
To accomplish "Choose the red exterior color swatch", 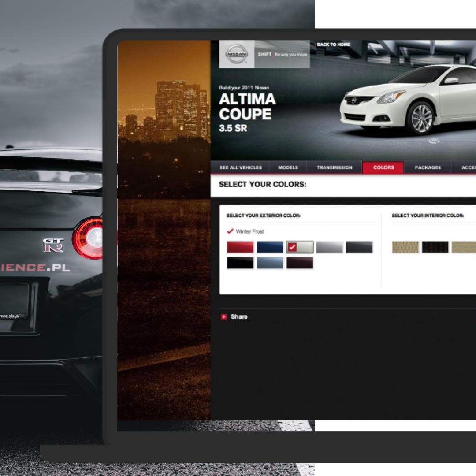I will (240, 247).
